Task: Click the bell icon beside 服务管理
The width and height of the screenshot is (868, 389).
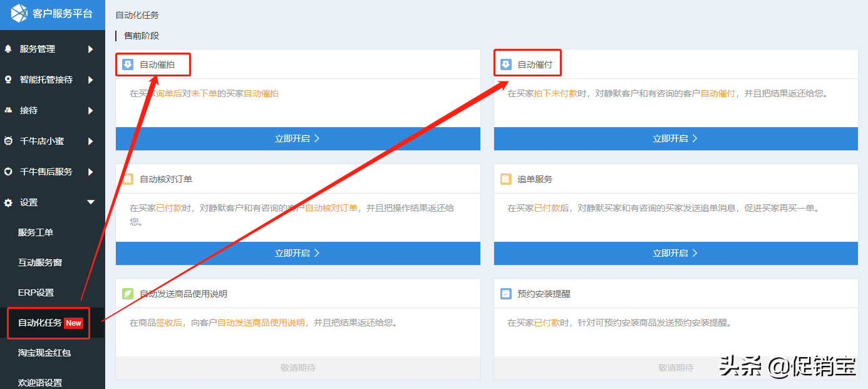Action: click(8, 49)
